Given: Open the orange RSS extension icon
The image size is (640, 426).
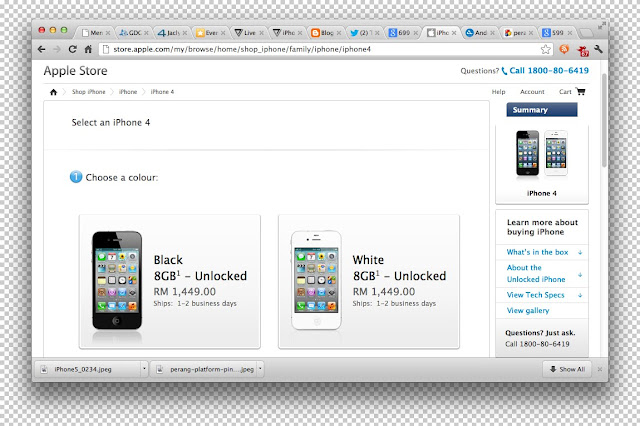Looking at the screenshot, I should (x=564, y=49).
